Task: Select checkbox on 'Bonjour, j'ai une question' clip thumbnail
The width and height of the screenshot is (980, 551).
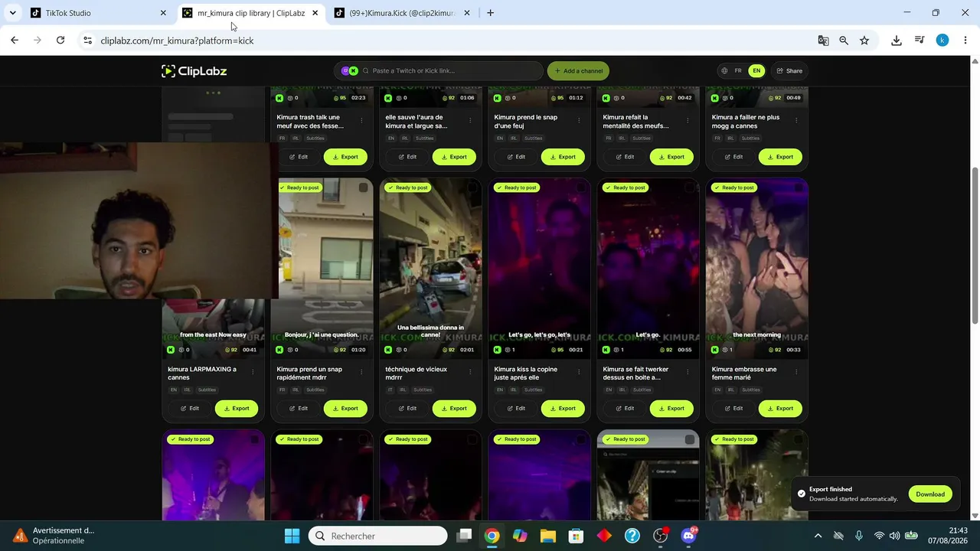Action: [363, 187]
